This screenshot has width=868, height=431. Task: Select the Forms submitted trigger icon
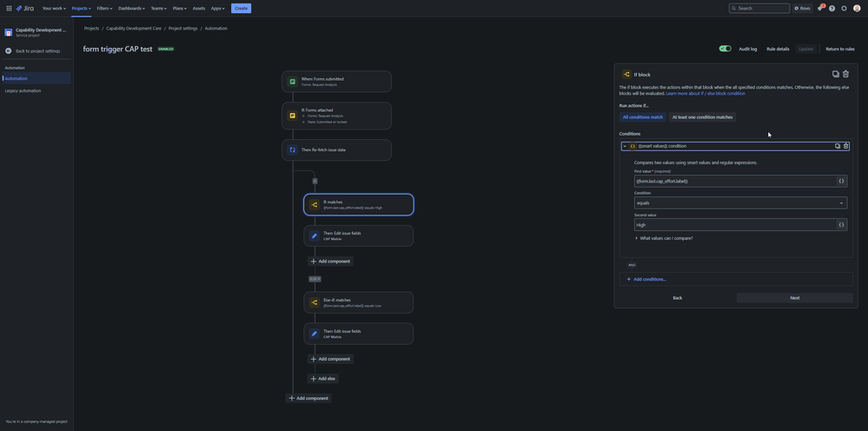292,82
